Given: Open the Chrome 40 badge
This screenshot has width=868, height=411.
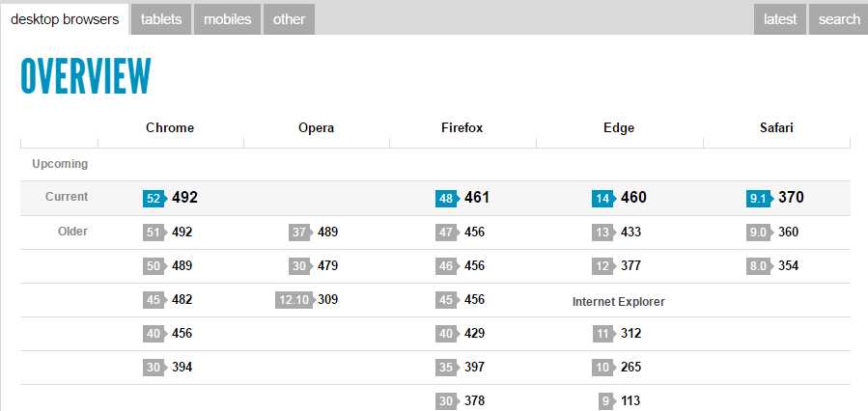Looking at the screenshot, I should 154,334.
